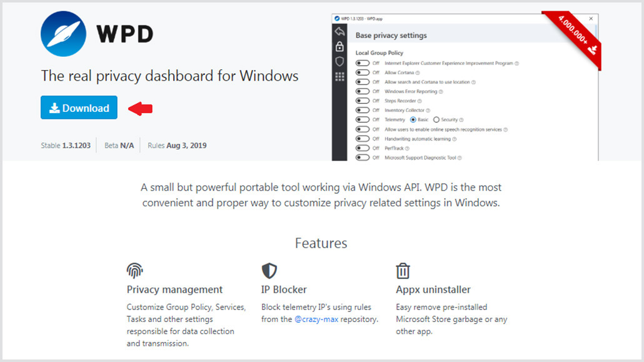Click the Features heading

[x=321, y=243]
